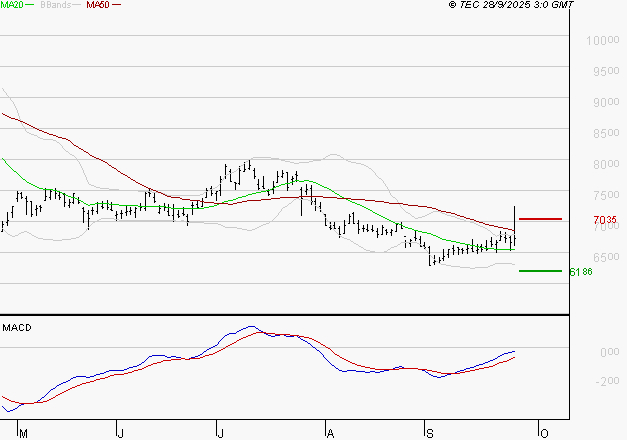Select the red 7035 resistance value
Image resolution: width=627 pixels, height=440 pixels.
point(605,219)
